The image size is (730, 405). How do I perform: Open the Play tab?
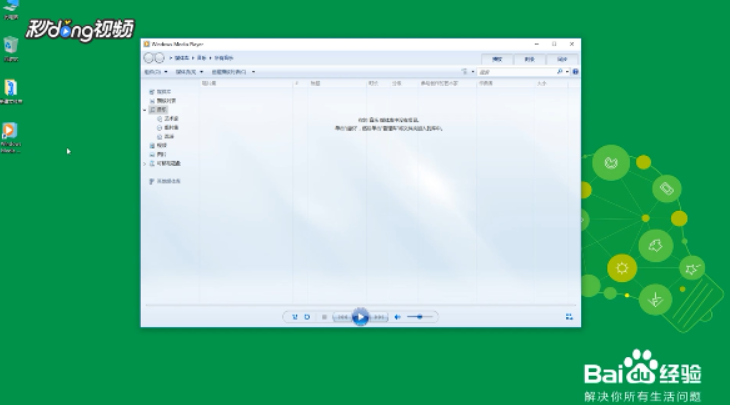point(497,59)
